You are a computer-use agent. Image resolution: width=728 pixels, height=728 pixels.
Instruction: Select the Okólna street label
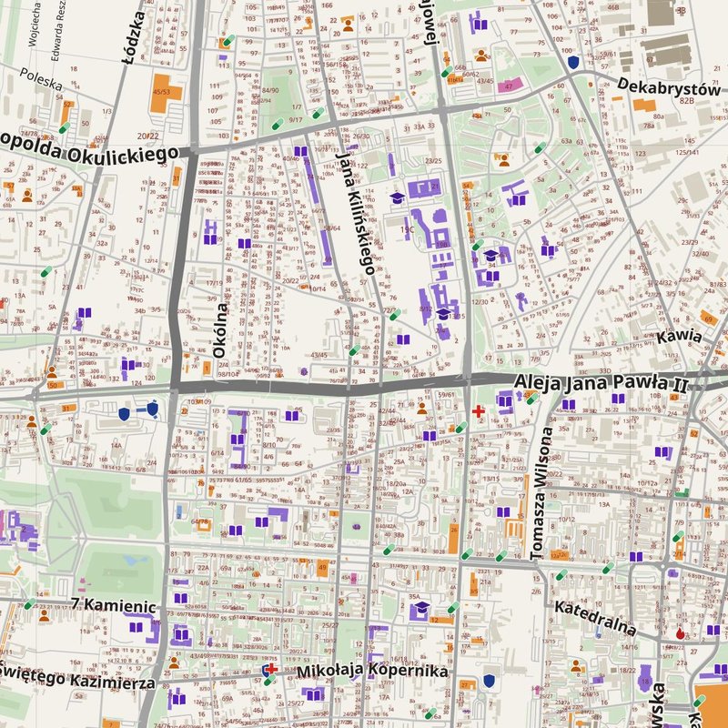coord(220,330)
